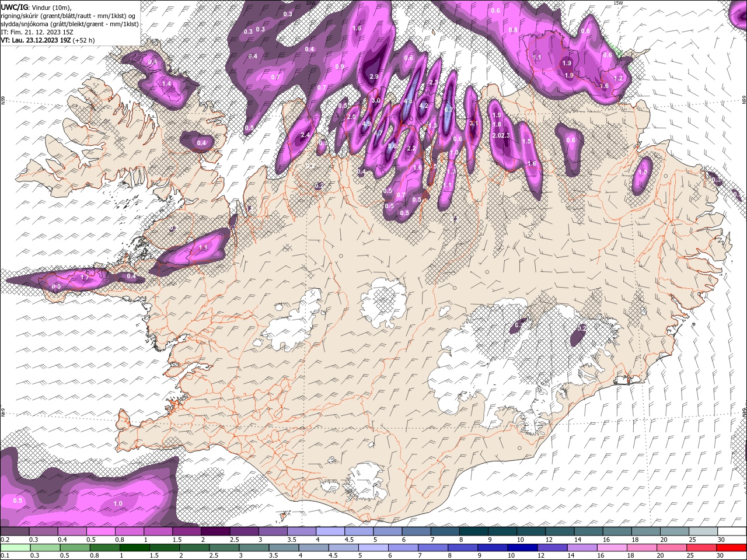Click the valid time 'VT: Lau. 23.12.2023 19Z'
Screen dimensions: 747x560
tap(36, 40)
